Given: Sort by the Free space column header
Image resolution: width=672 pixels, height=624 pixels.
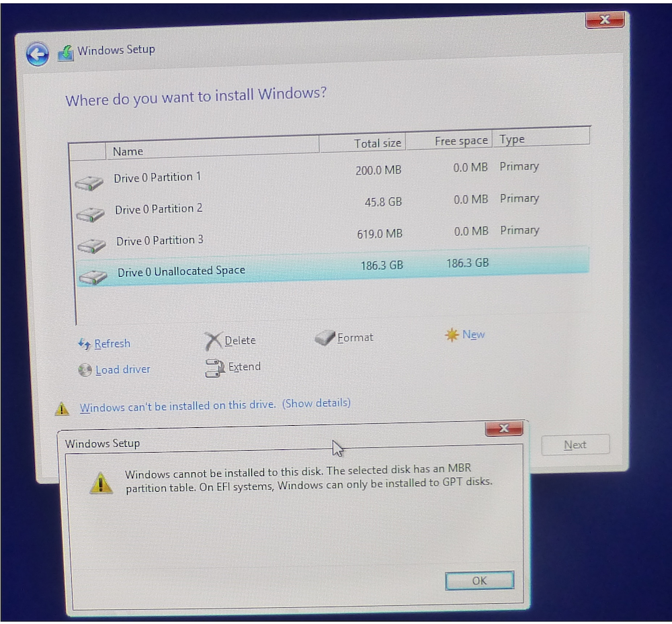Looking at the screenshot, I should tap(449, 141).
